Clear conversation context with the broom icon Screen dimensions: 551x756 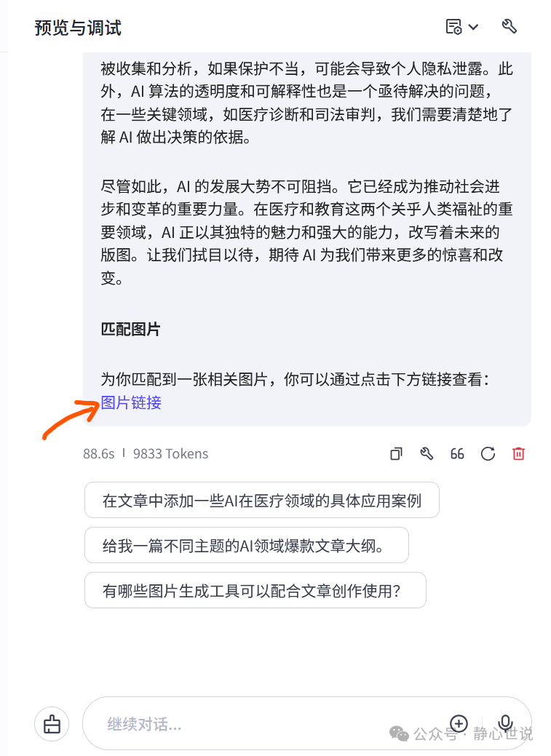tap(52, 724)
